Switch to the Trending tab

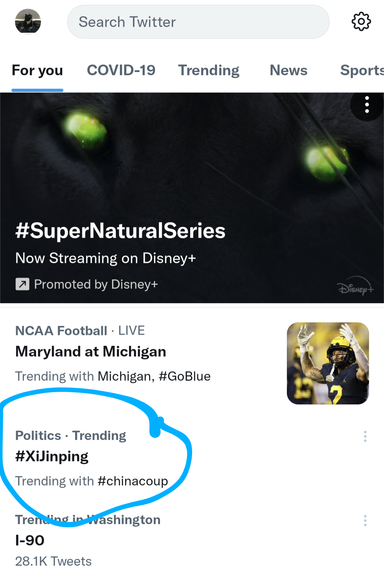pos(209,70)
